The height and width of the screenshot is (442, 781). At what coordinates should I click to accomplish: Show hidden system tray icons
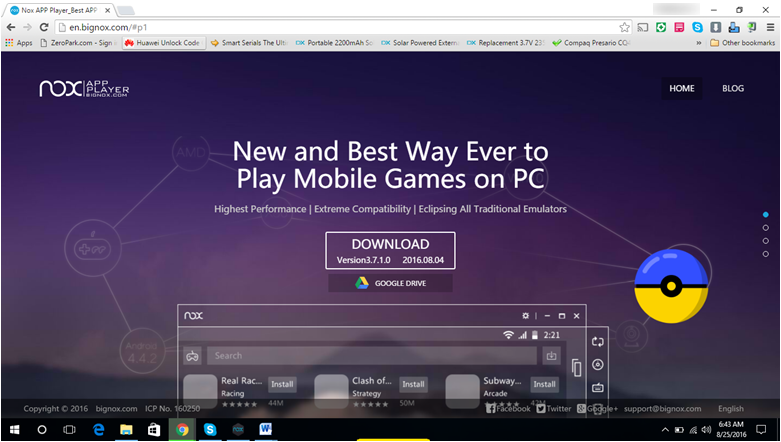[x=665, y=430]
